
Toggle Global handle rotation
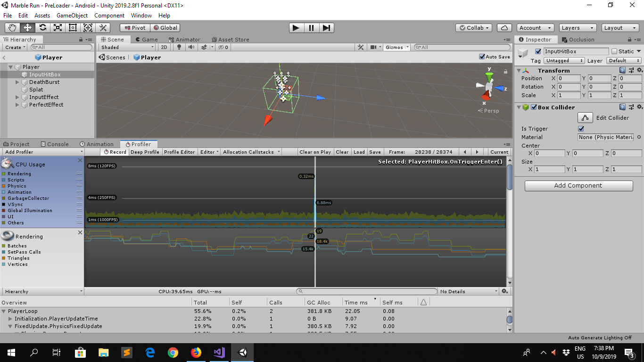tap(165, 28)
